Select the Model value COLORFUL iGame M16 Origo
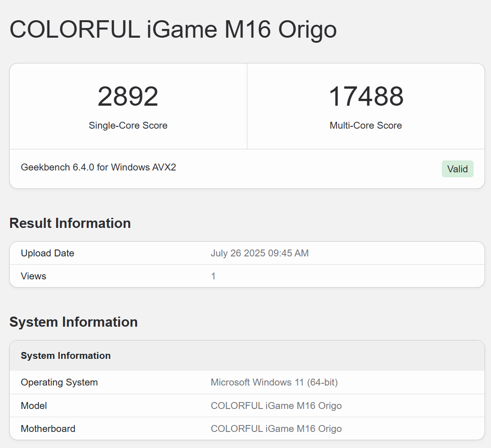The height and width of the screenshot is (448, 491). 276,406
